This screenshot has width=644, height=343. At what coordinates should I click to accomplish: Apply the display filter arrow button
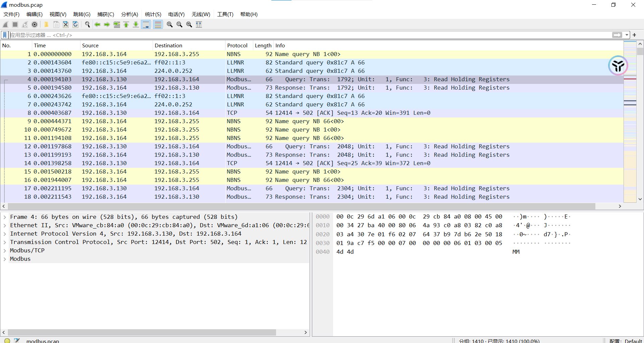617,35
